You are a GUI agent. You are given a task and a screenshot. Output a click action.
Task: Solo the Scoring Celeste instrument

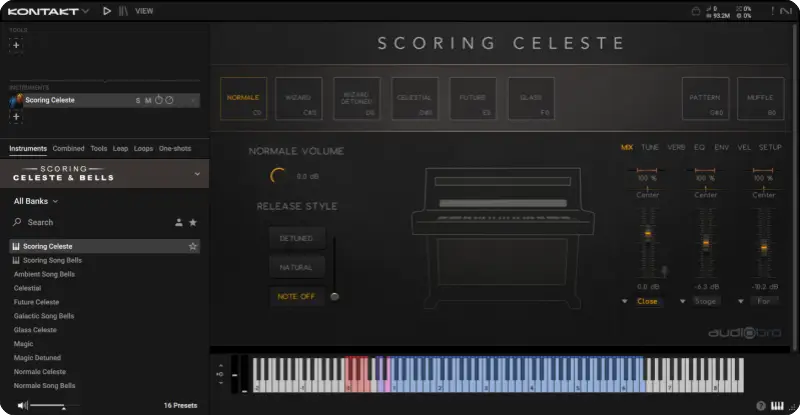click(138, 101)
